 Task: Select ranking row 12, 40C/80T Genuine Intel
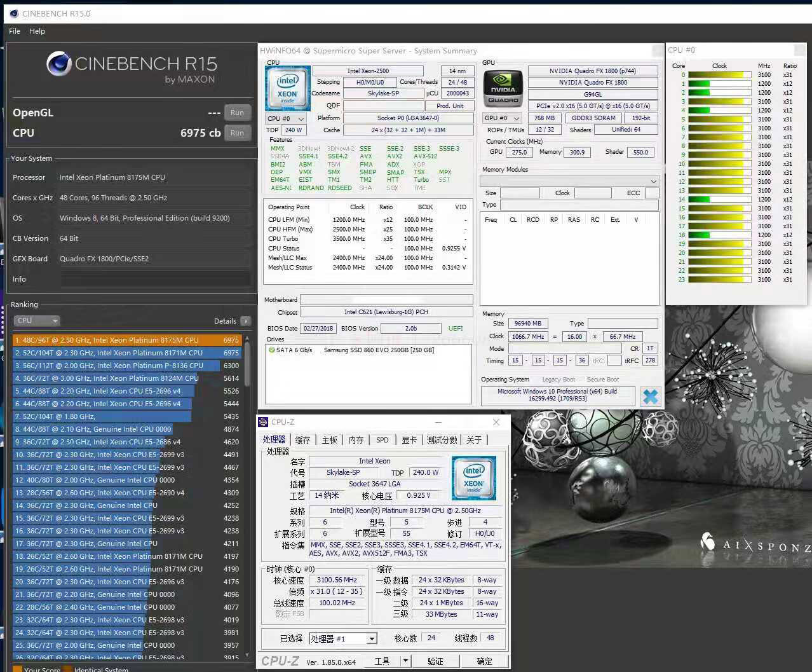pyautogui.click(x=127, y=480)
